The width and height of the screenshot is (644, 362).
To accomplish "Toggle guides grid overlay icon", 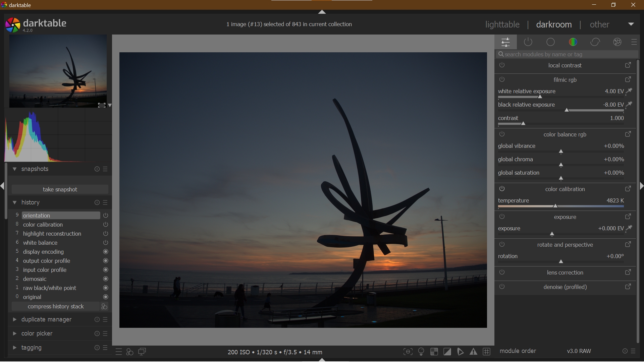I will click(487, 352).
